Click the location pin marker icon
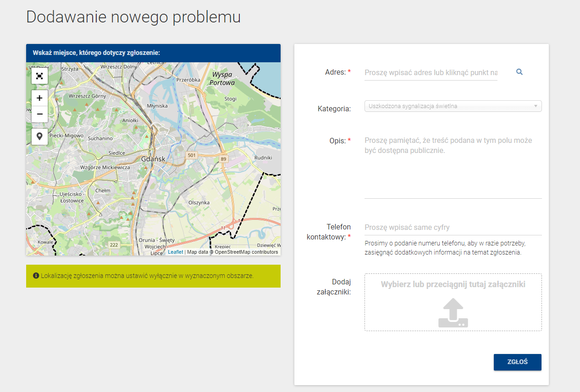The height and width of the screenshot is (392, 580). [x=39, y=136]
